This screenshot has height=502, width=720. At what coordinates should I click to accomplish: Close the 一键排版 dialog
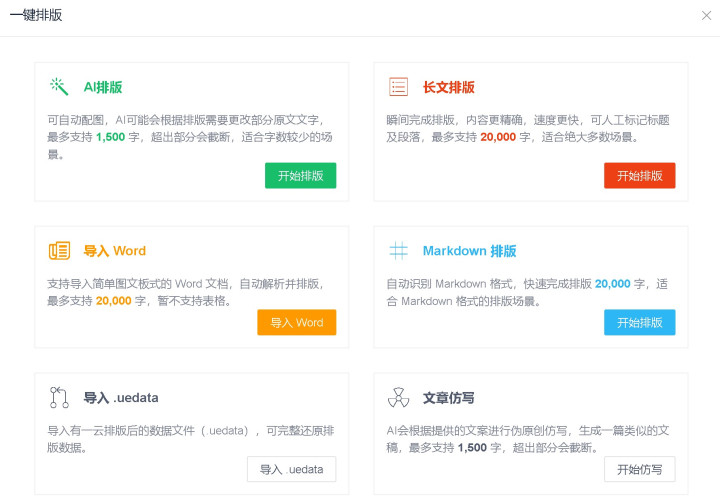tap(706, 16)
